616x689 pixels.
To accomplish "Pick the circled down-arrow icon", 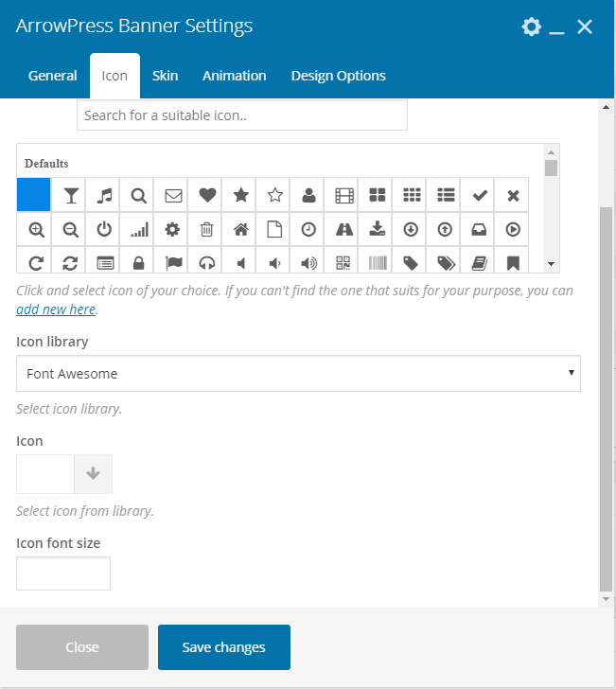I will 412,229.
